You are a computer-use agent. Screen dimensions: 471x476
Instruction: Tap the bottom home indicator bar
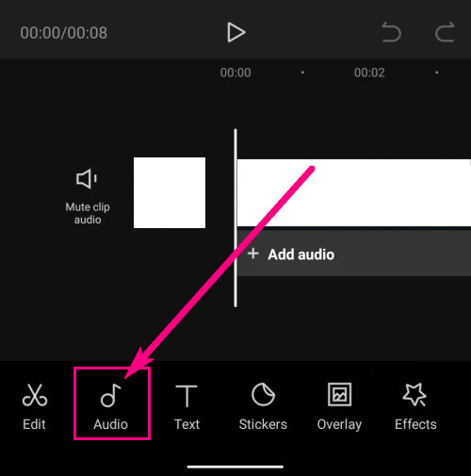click(x=235, y=467)
